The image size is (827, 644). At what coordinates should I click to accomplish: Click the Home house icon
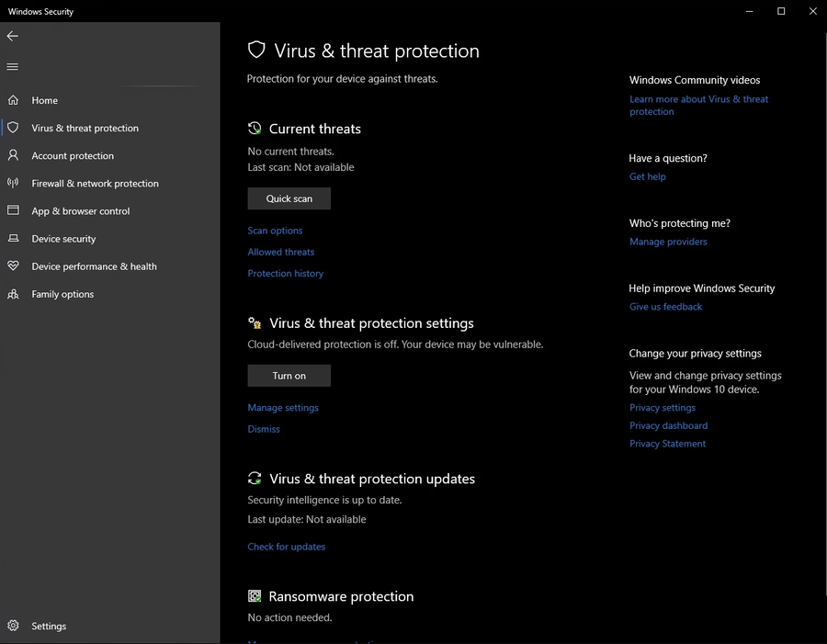[x=13, y=100]
